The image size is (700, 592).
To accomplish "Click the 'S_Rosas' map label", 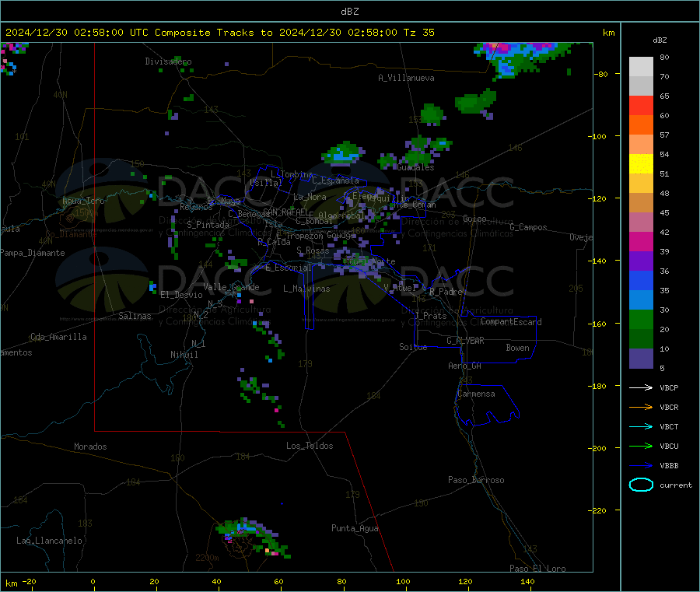I will tap(313, 250).
